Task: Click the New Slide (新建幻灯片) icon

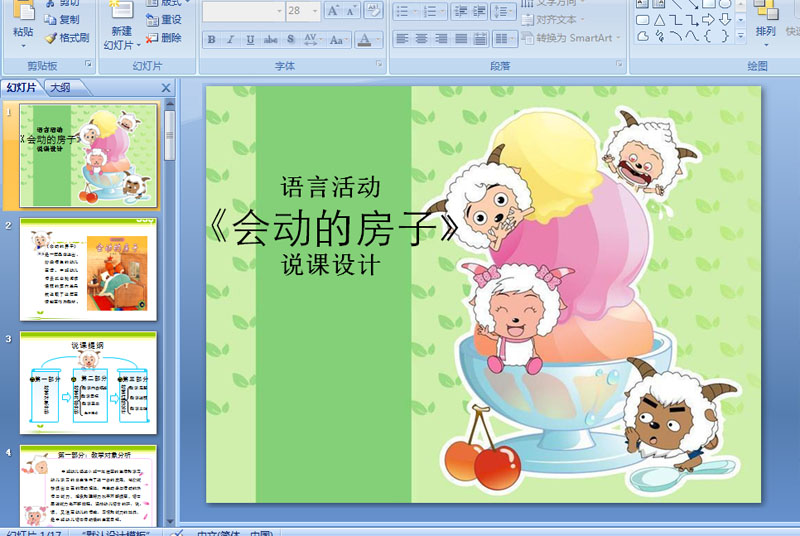Action: click(x=121, y=11)
